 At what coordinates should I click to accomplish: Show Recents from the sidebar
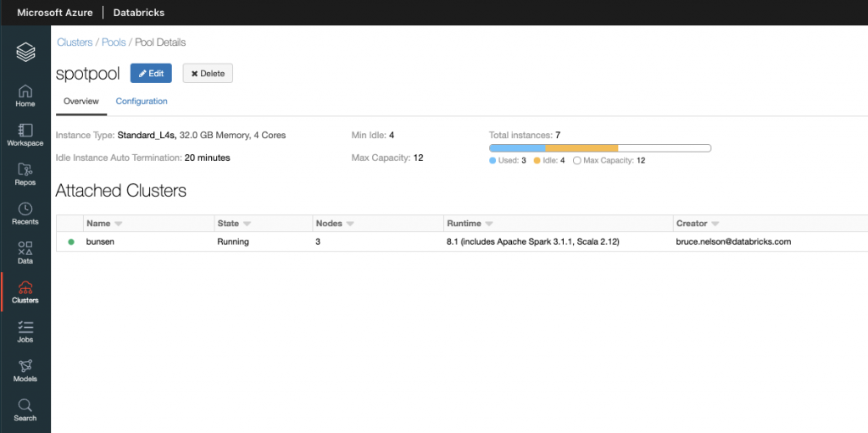pyautogui.click(x=25, y=214)
